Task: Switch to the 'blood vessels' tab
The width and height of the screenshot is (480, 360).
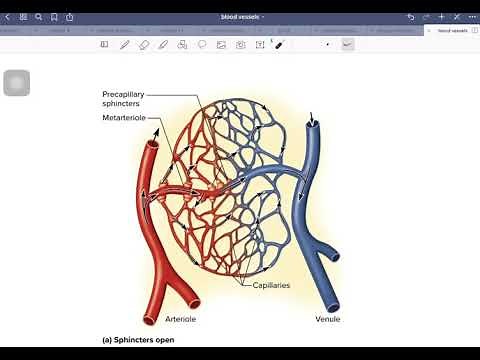Action: (x=452, y=31)
